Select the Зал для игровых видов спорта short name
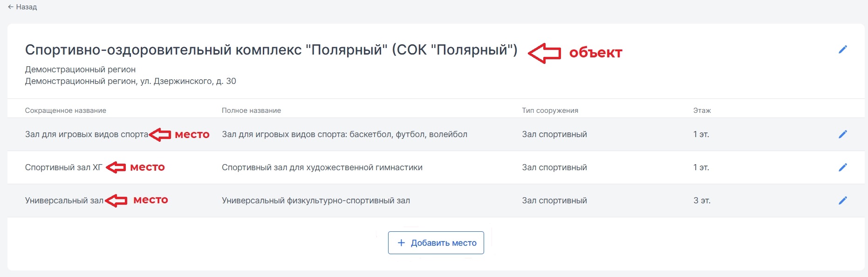The width and height of the screenshot is (868, 277). pos(87,134)
